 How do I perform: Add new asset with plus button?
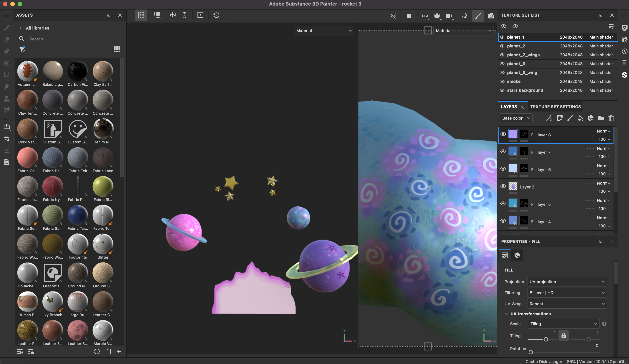(119, 351)
